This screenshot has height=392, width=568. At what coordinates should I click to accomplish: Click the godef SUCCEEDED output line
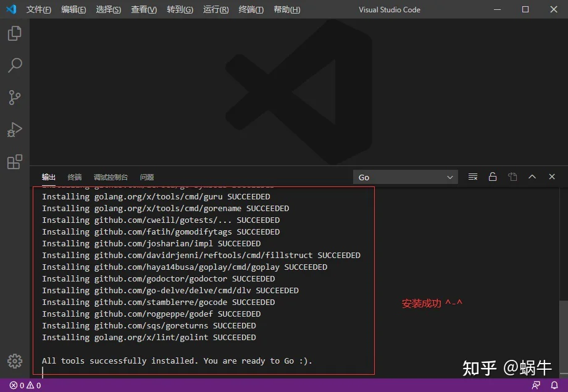[151, 314]
